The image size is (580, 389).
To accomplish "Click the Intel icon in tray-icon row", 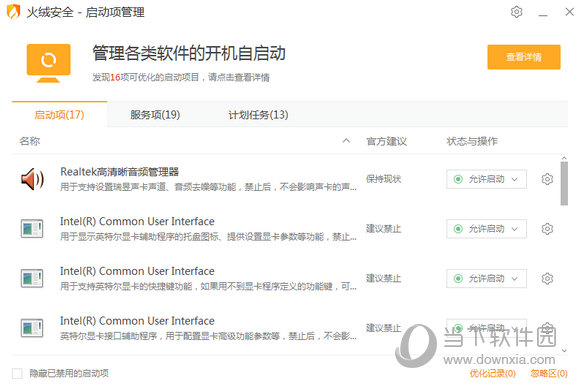I will [32, 229].
